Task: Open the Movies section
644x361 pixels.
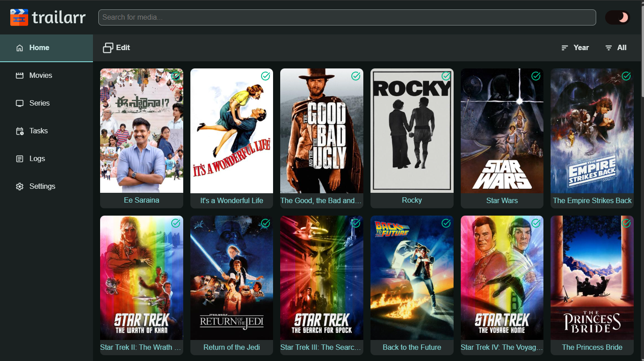Action: 46,76
